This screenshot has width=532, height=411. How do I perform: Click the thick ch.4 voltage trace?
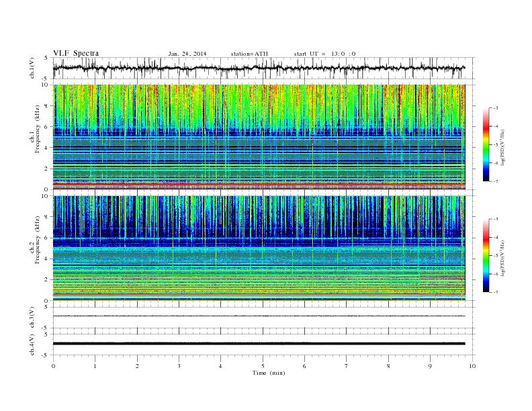[x=259, y=344]
